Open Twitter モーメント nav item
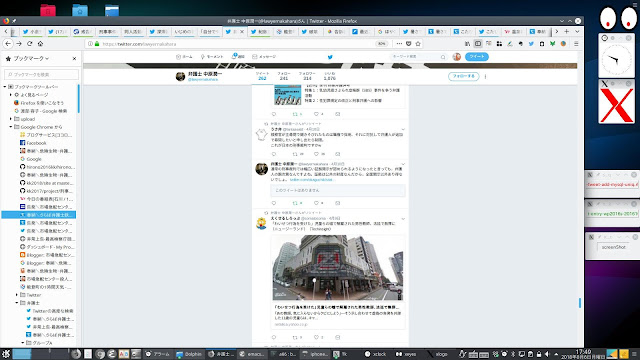The height and width of the screenshot is (360, 640). point(212,57)
